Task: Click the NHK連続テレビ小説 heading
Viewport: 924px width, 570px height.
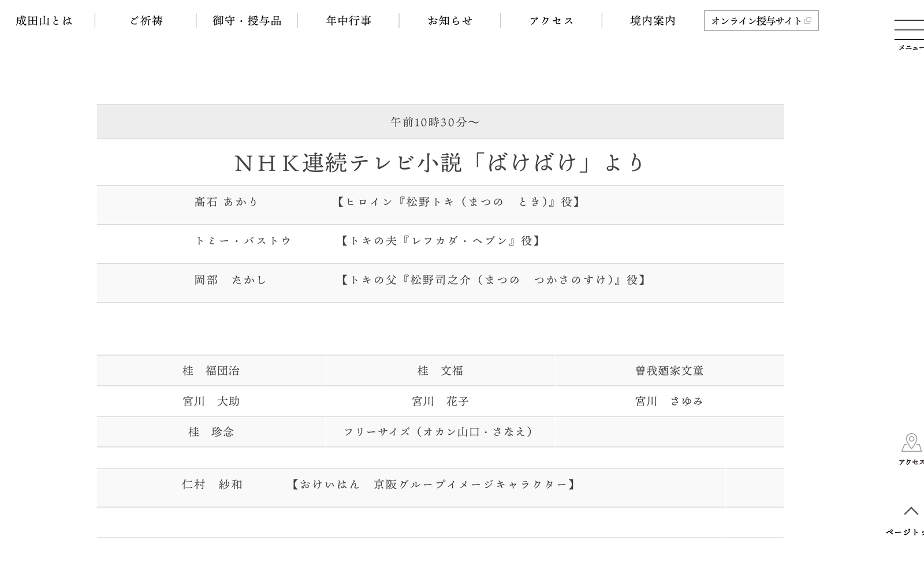Action: click(440, 163)
